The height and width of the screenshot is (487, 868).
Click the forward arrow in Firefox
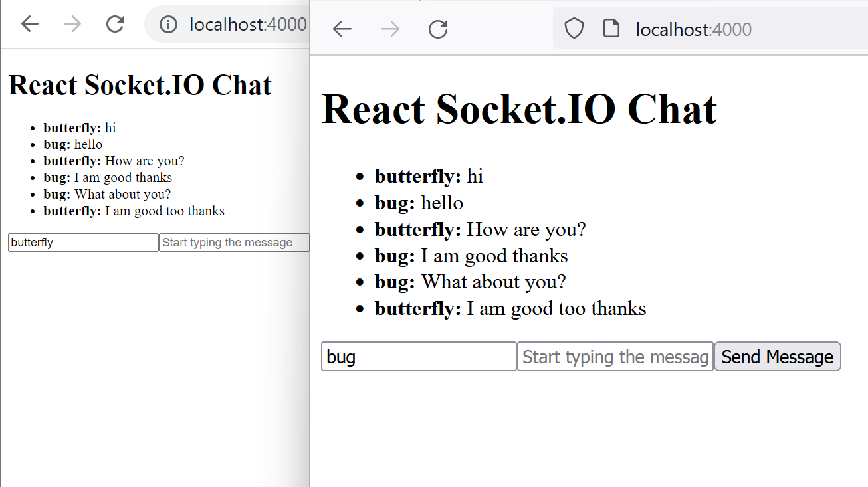click(389, 29)
